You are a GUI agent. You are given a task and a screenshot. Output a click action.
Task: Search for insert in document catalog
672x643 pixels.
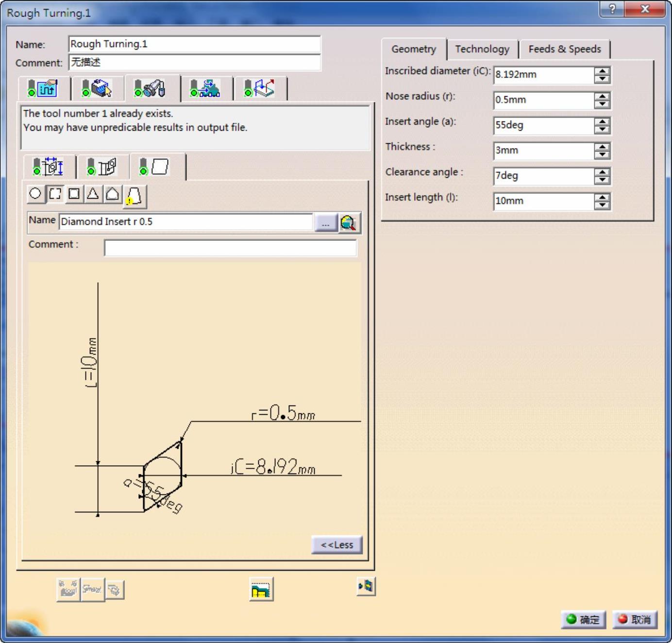pos(349,223)
